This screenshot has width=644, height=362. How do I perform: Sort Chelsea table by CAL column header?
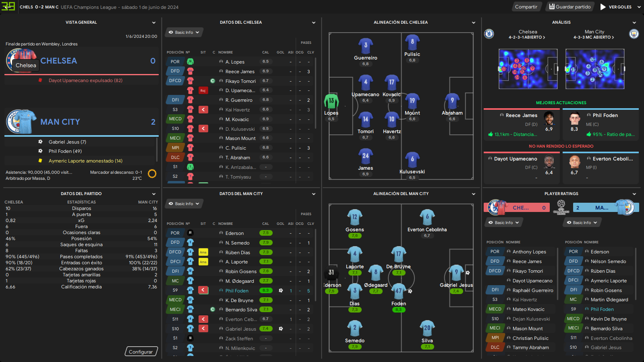pos(265,52)
